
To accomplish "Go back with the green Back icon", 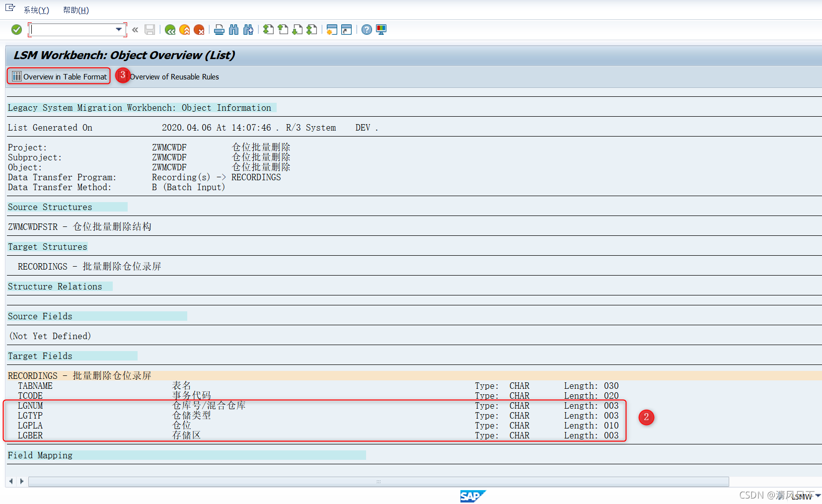I will pyautogui.click(x=170, y=30).
